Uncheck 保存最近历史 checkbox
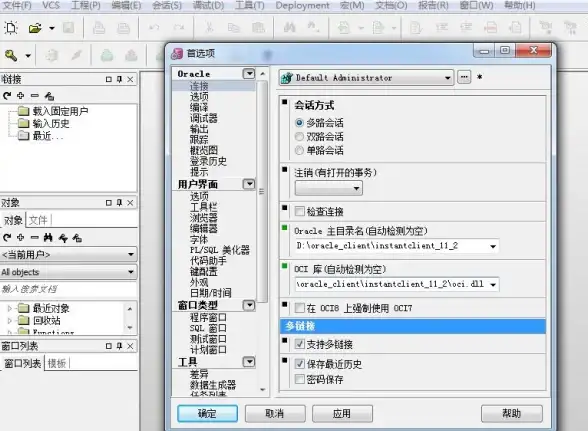This screenshot has height=431, width=588. pos(300,364)
